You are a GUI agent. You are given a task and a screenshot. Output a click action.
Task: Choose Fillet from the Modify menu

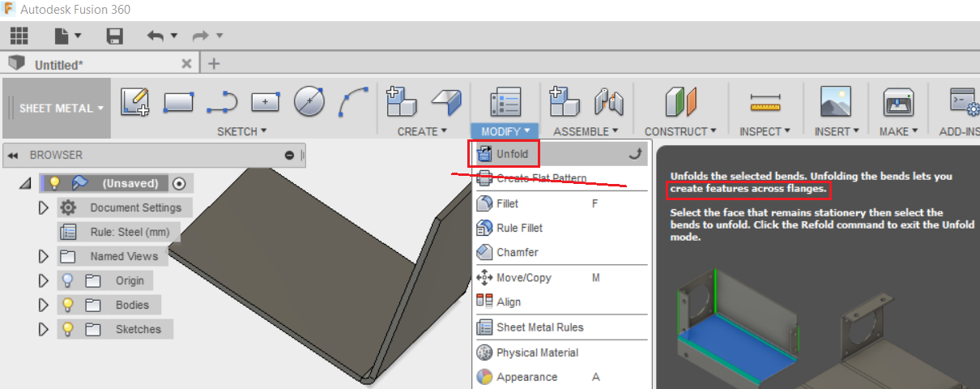click(560, 203)
